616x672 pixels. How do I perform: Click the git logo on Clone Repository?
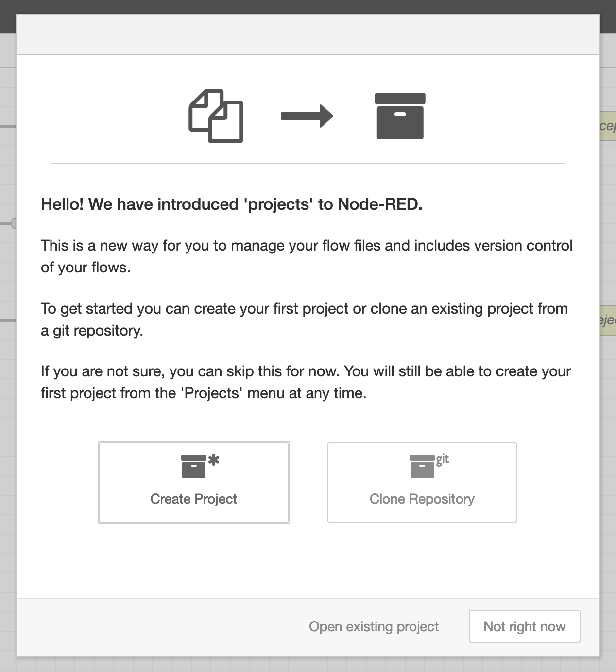pyautogui.click(x=442, y=459)
